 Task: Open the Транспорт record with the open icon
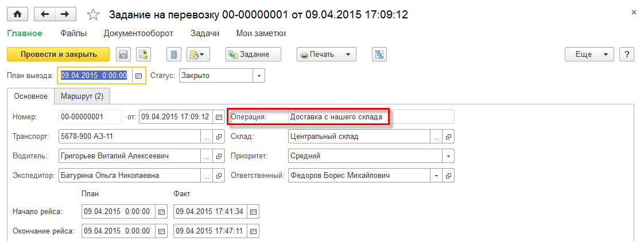tap(219, 137)
